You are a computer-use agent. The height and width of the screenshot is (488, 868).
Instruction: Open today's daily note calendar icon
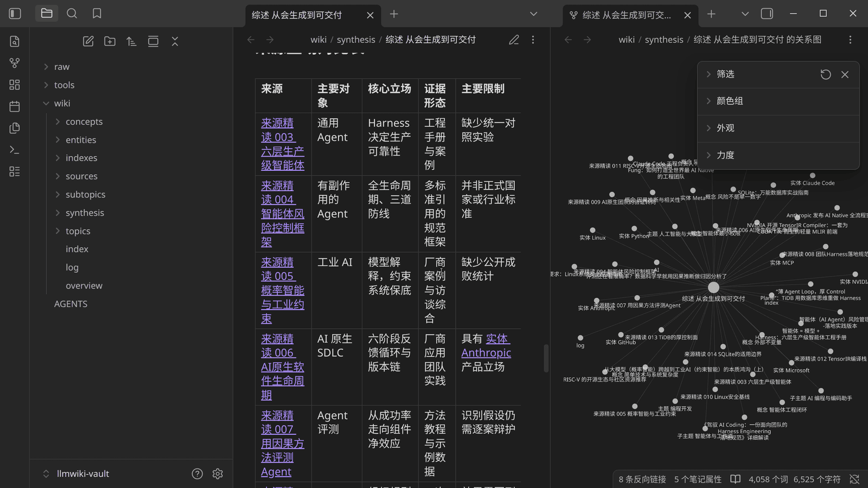click(x=15, y=106)
